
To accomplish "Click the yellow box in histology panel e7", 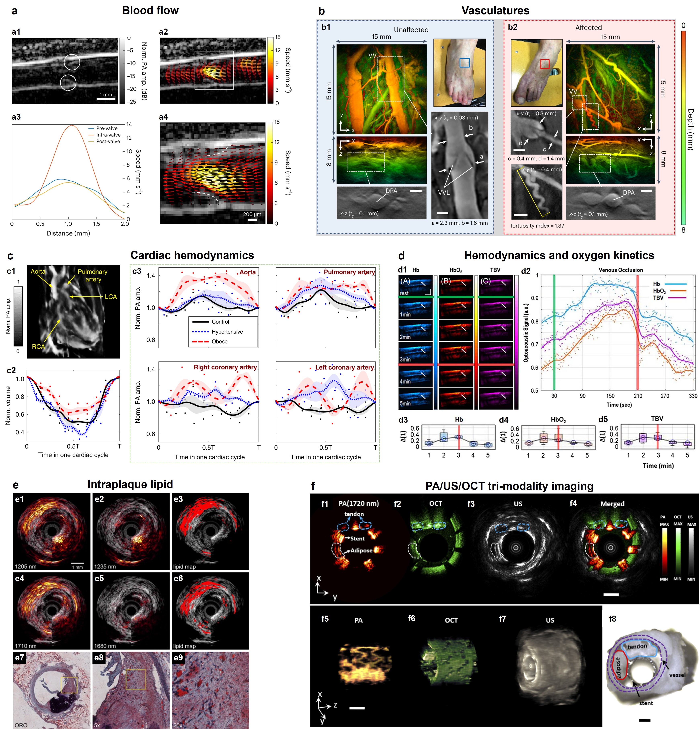I will point(69,685).
